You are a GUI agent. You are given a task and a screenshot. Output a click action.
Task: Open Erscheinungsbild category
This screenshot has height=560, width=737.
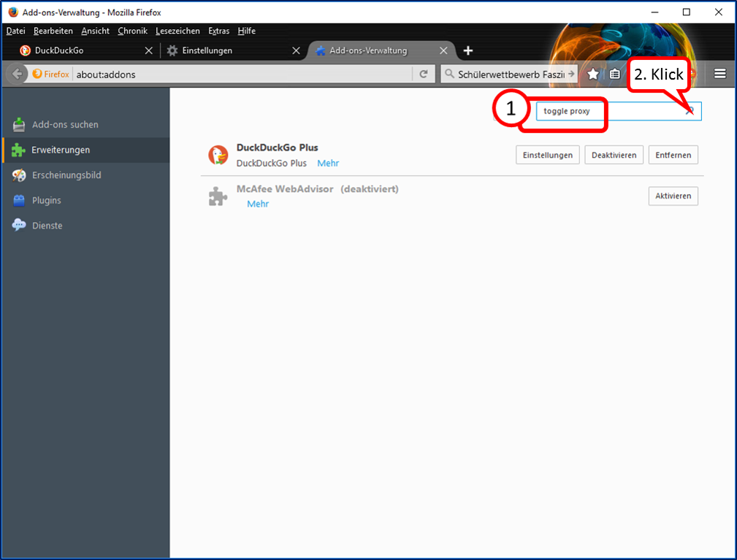pos(85,175)
